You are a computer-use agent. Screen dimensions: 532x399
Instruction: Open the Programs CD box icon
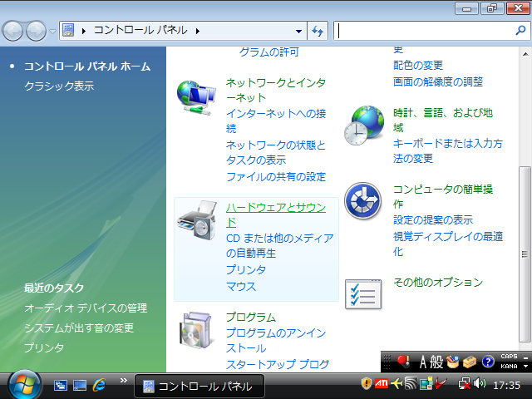point(196,330)
